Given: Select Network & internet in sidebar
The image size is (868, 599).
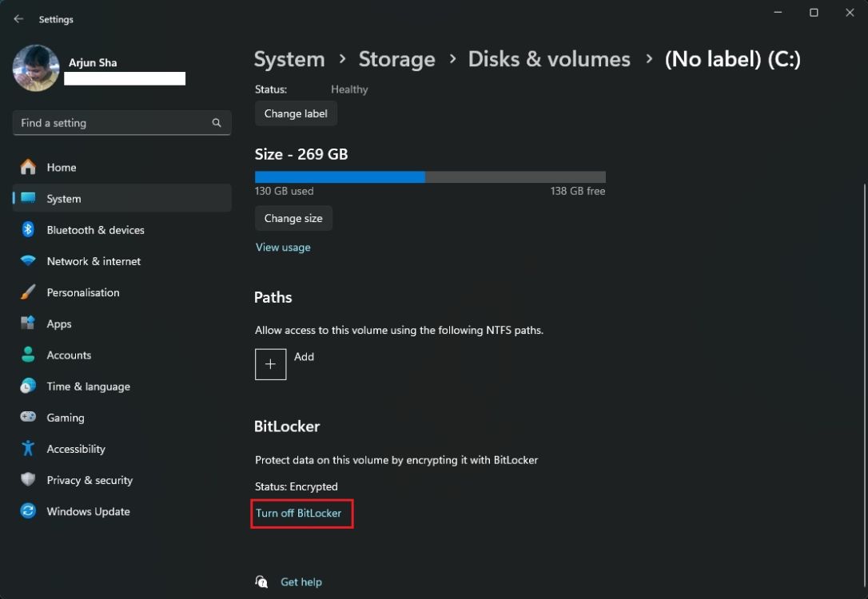Looking at the screenshot, I should click(93, 261).
